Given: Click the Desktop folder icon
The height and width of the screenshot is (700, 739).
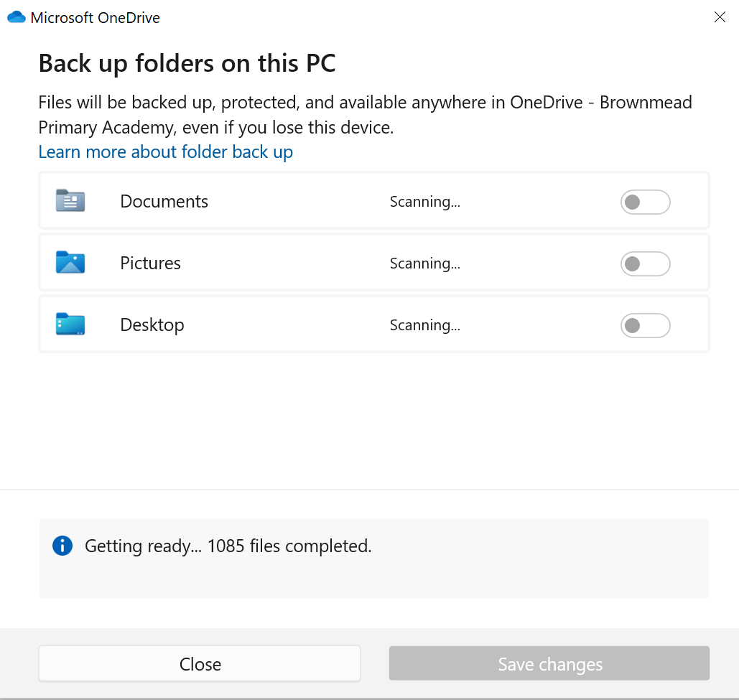Looking at the screenshot, I should (x=70, y=324).
